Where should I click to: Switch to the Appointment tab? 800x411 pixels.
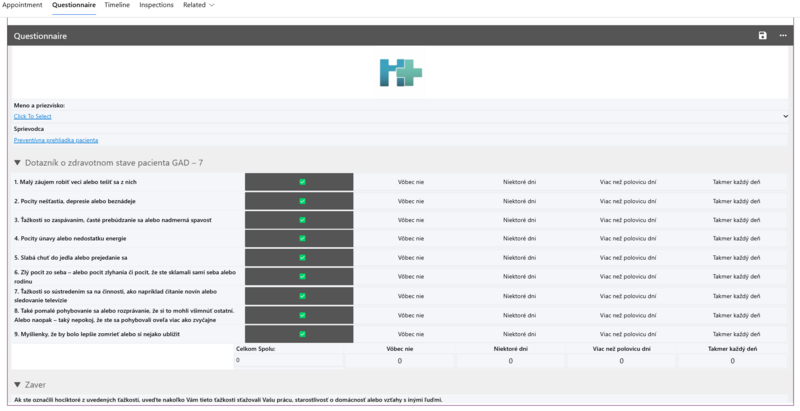23,5
